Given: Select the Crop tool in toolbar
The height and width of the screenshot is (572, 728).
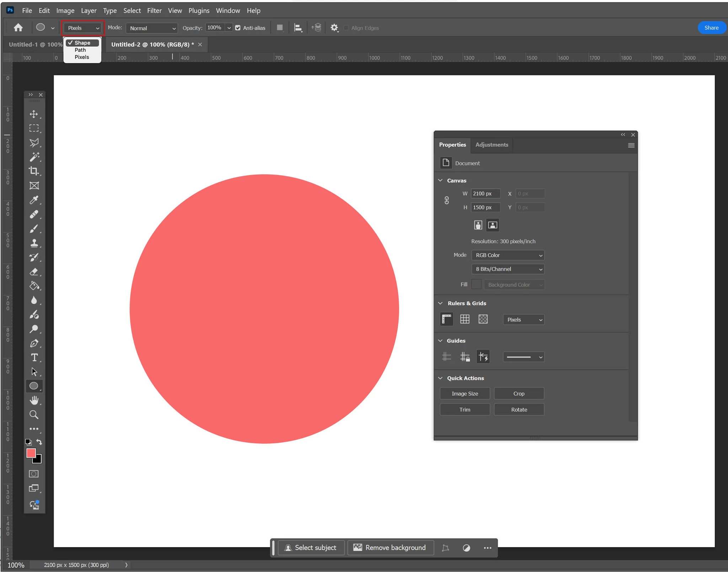Looking at the screenshot, I should pyautogui.click(x=34, y=171).
